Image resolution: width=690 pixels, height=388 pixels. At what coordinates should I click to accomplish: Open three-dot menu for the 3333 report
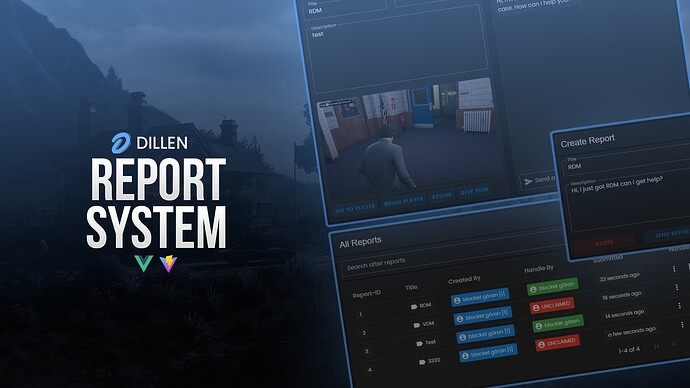click(682, 325)
